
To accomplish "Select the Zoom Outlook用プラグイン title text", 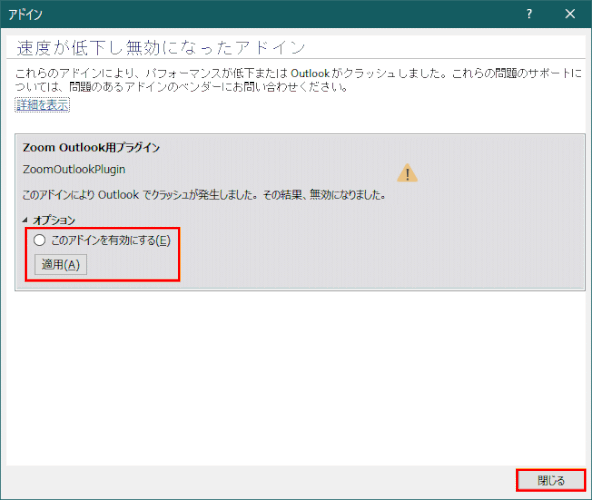I will 91,147.
